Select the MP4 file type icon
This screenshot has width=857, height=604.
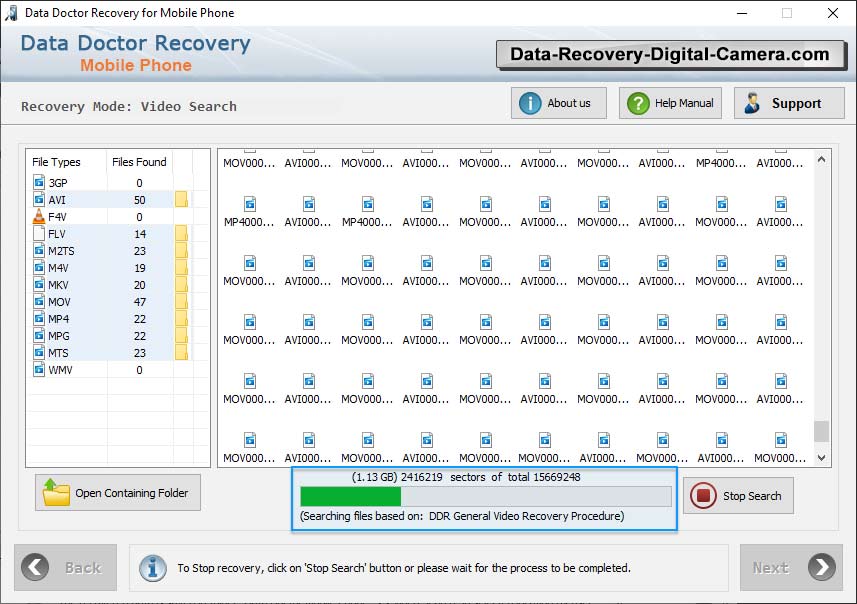39,318
